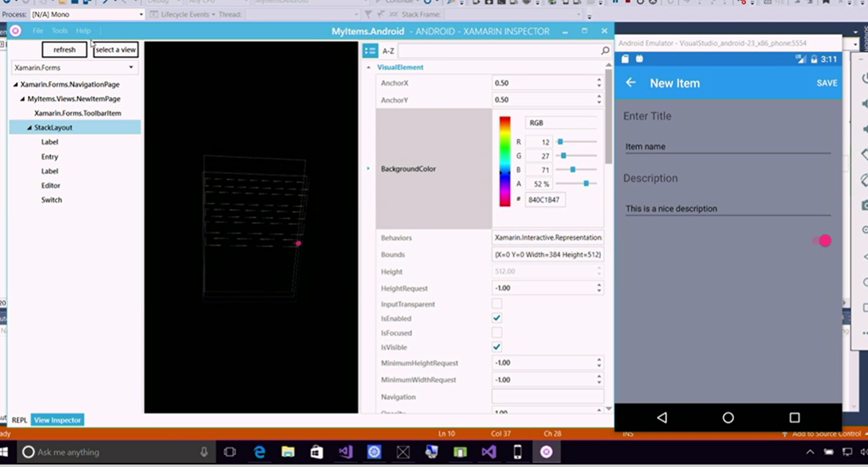This screenshot has width=868, height=467.
Task: Toggle the IsFocused checkbox
Action: [497, 332]
